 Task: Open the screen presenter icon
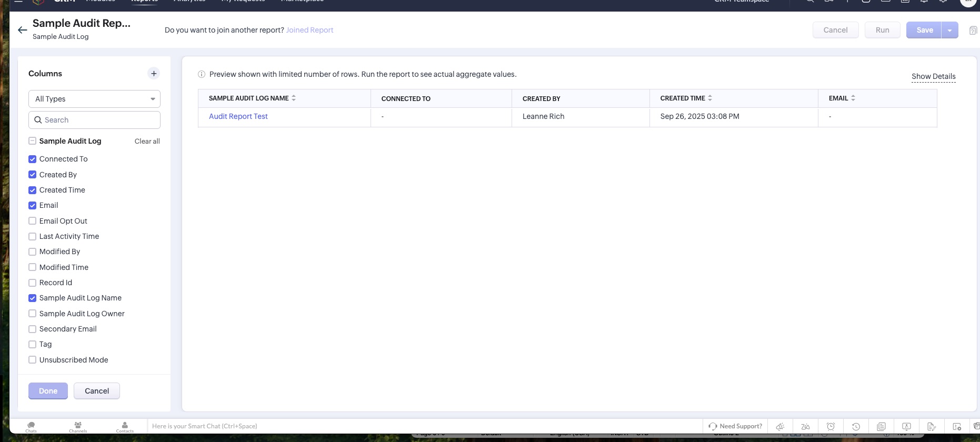[x=906, y=426]
